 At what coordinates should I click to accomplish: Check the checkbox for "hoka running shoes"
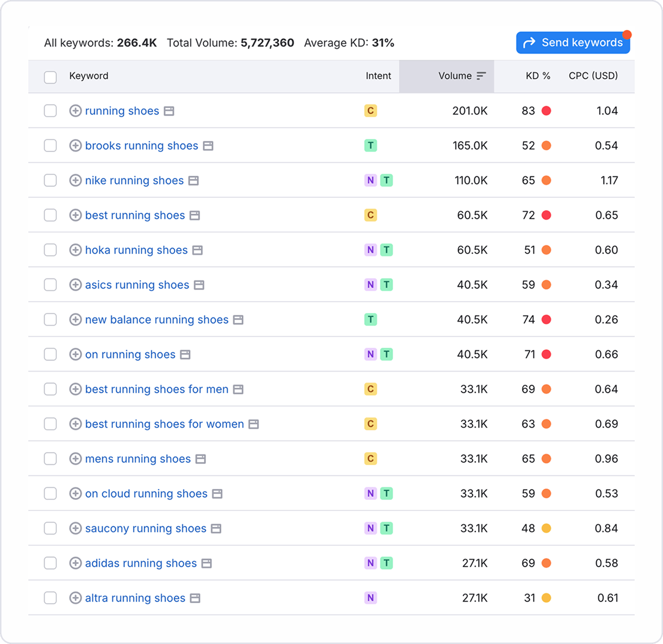50,250
